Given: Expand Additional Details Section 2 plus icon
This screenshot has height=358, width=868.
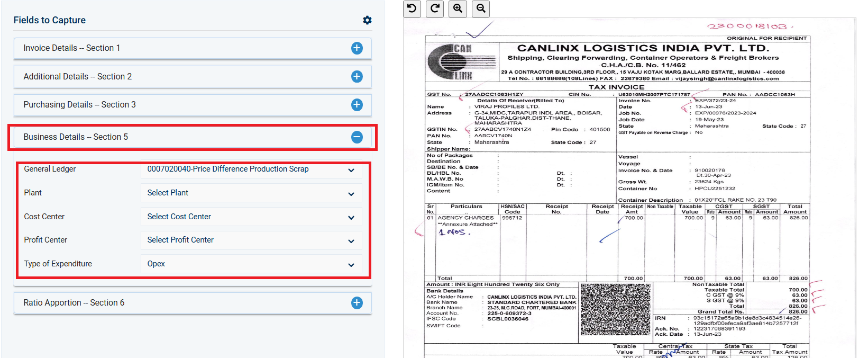Looking at the screenshot, I should point(357,77).
